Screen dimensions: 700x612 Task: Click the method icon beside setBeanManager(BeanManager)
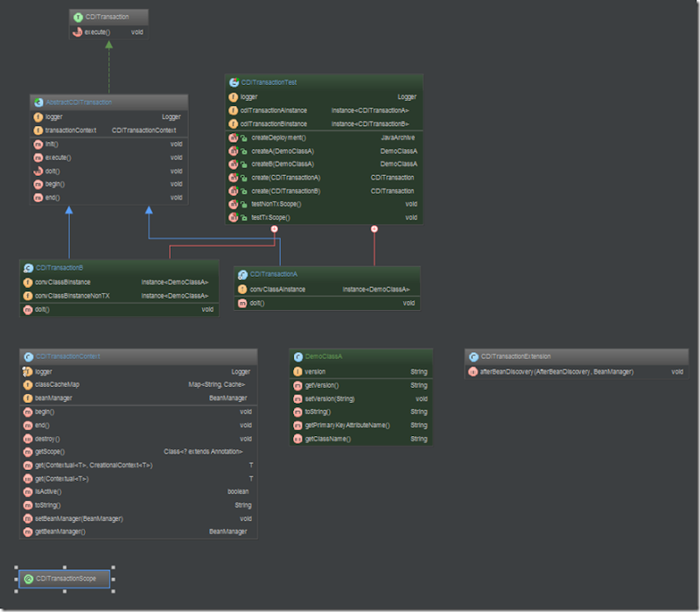28,518
